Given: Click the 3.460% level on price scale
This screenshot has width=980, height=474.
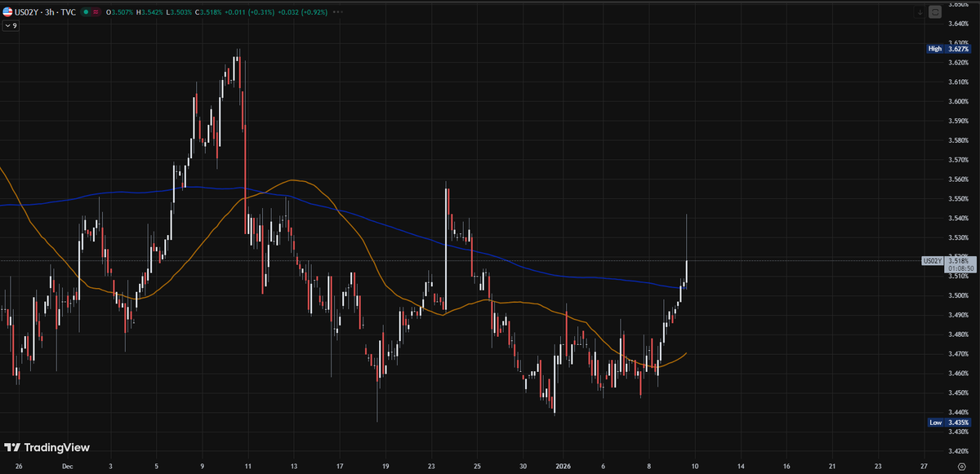Looking at the screenshot, I should tap(958, 373).
